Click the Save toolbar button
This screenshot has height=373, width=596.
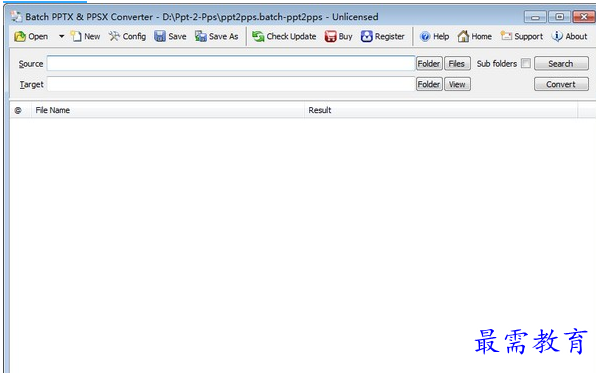[x=170, y=37]
